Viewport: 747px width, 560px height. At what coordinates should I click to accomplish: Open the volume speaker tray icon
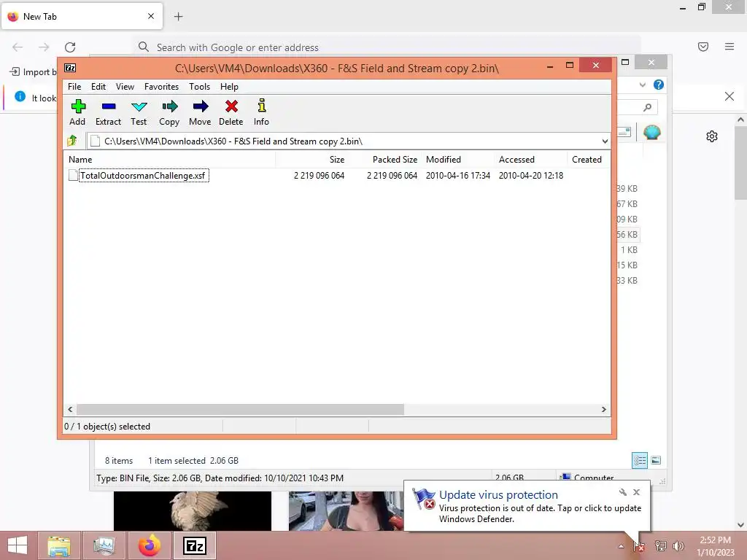click(678, 546)
